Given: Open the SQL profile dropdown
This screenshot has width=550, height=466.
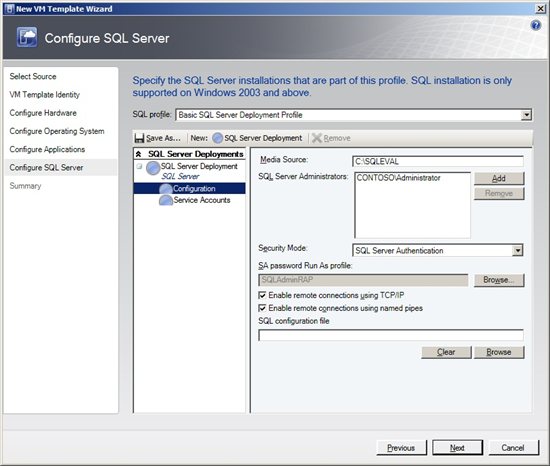Looking at the screenshot, I should pos(526,115).
